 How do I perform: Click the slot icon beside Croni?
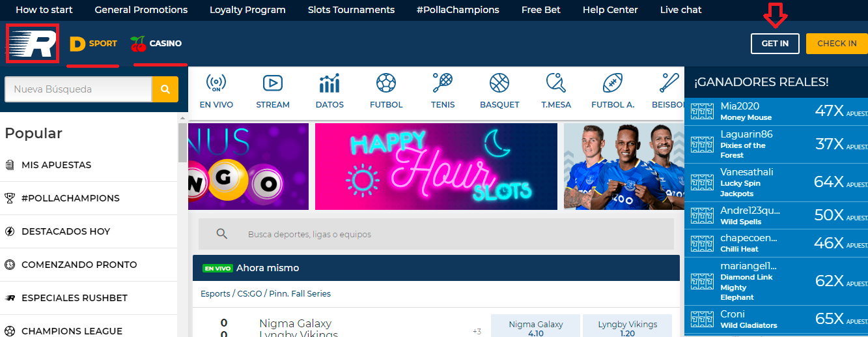[x=702, y=319]
